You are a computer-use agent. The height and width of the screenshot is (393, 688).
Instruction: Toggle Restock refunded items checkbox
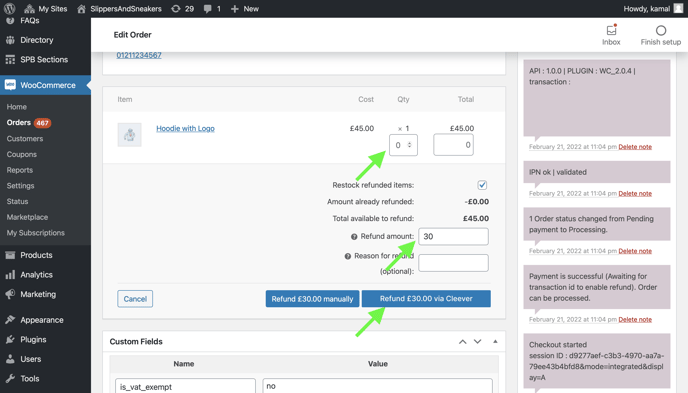tap(482, 185)
